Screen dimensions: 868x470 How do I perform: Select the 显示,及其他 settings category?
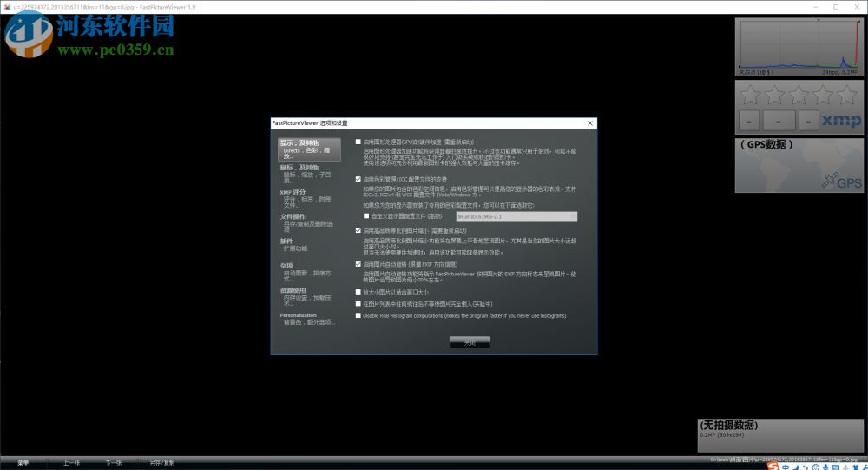pyautogui.click(x=309, y=149)
